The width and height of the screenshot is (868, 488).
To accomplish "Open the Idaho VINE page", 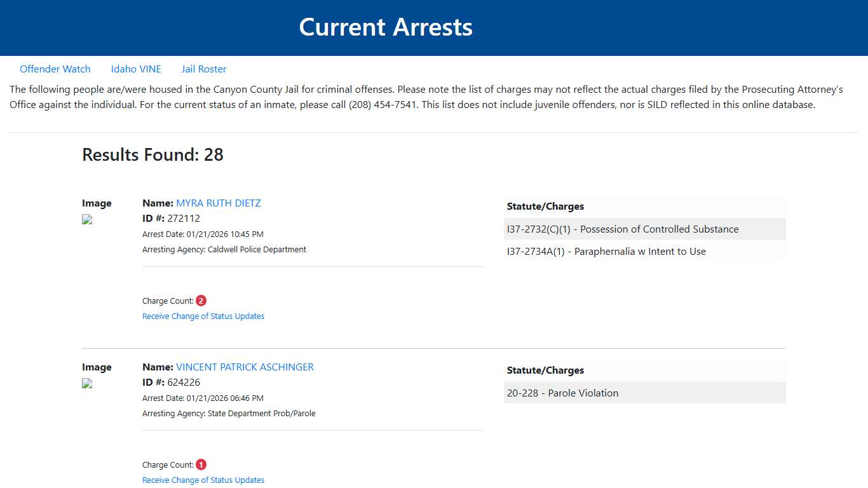I will pyautogui.click(x=136, y=69).
